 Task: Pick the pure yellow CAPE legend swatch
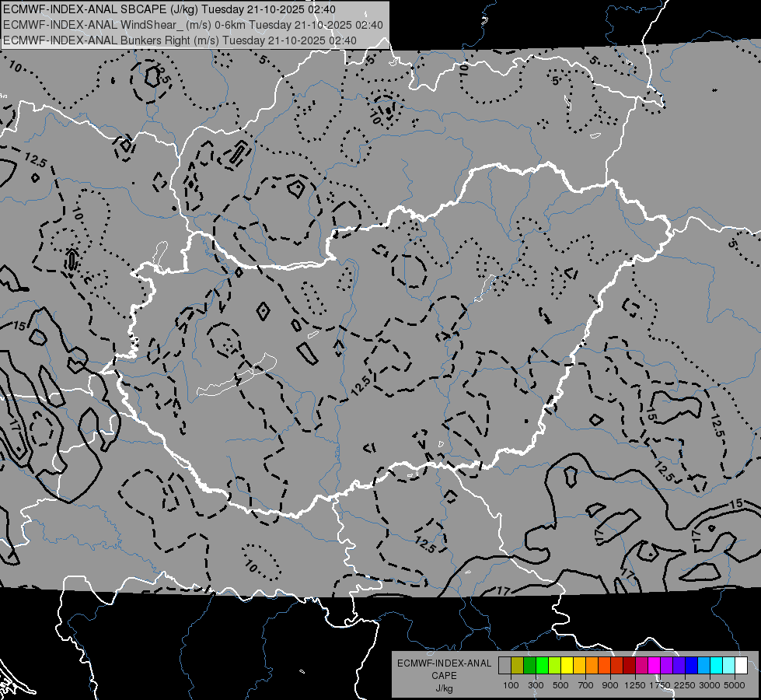(567, 665)
